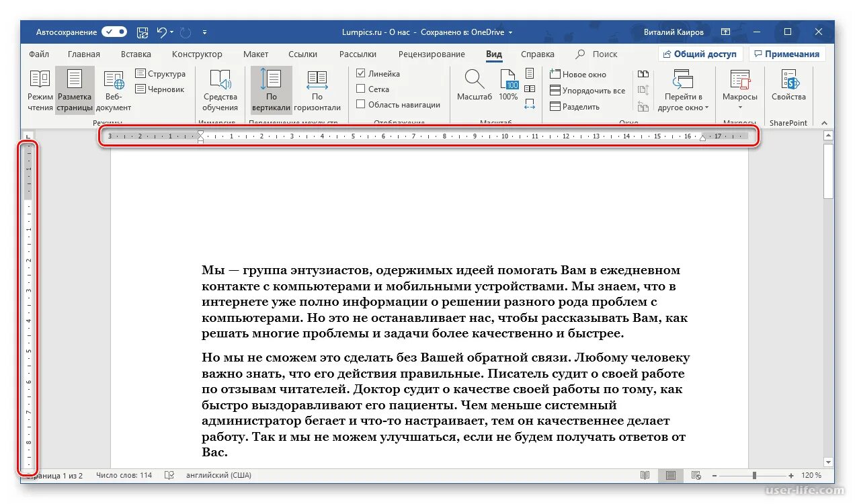Open the Zoom (Масштаб) dialog
Image resolution: width=855 pixels, height=504 pixels.
click(475, 85)
